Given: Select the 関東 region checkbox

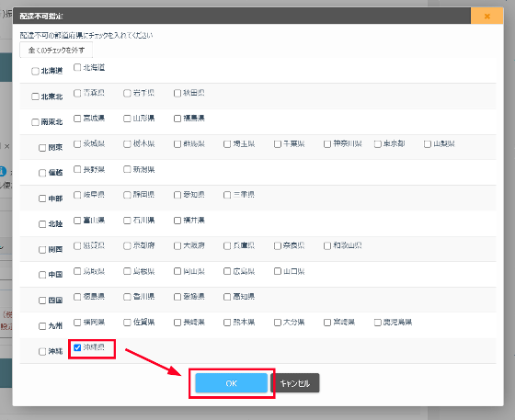Looking at the screenshot, I should (x=42, y=148).
